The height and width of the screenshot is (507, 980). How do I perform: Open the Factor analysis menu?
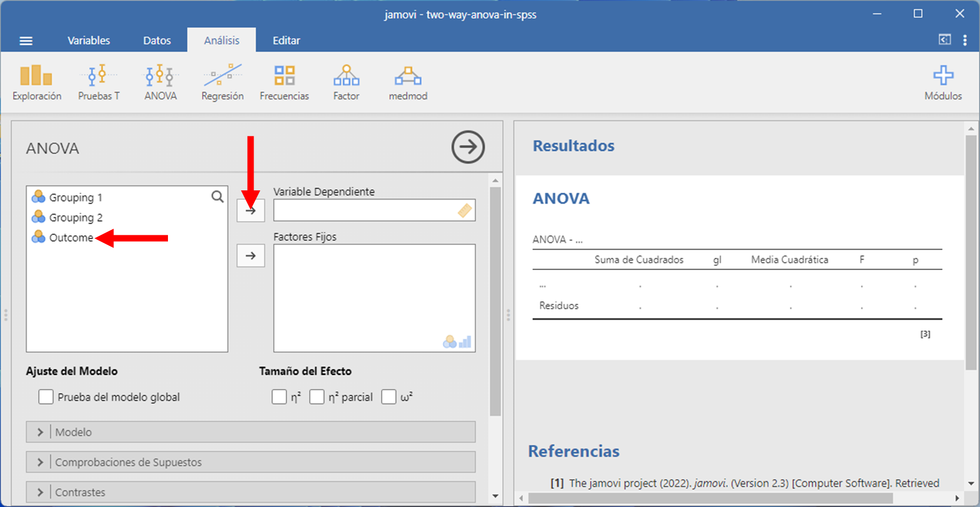pyautogui.click(x=346, y=82)
